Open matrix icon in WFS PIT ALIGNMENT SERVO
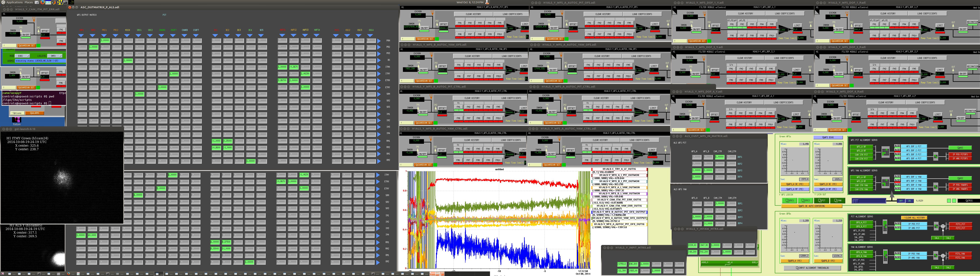 (885, 152)
